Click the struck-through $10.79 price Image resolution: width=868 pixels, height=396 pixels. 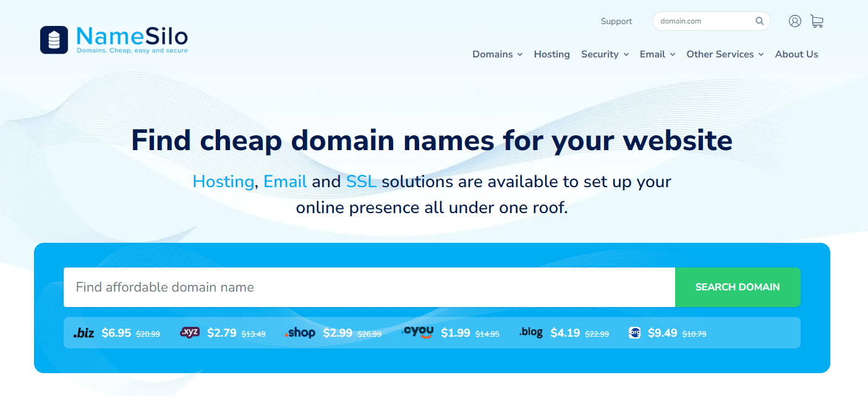click(x=694, y=334)
